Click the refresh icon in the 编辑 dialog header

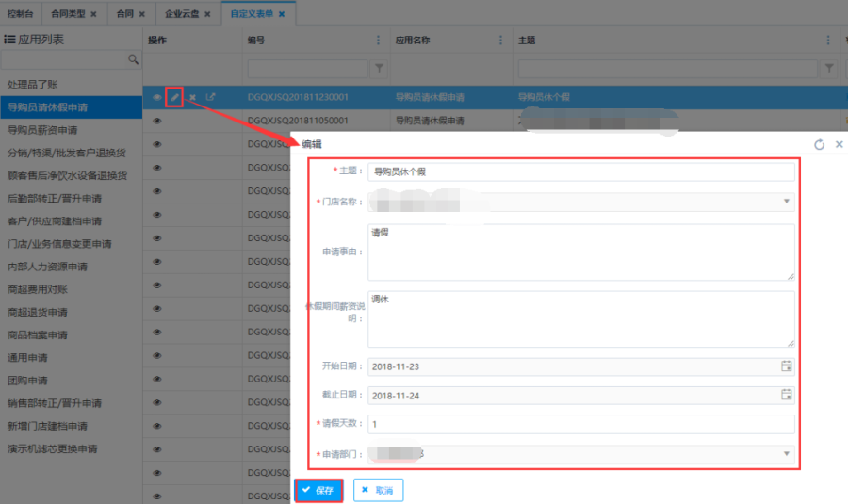[819, 144]
